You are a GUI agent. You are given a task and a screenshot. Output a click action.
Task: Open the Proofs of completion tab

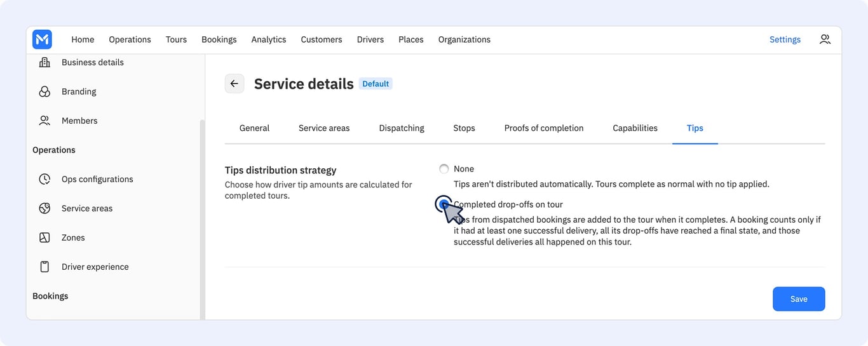pyautogui.click(x=544, y=128)
